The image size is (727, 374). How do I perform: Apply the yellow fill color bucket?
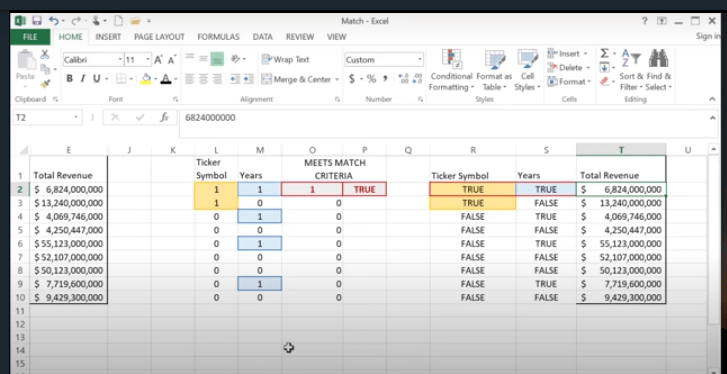point(146,79)
